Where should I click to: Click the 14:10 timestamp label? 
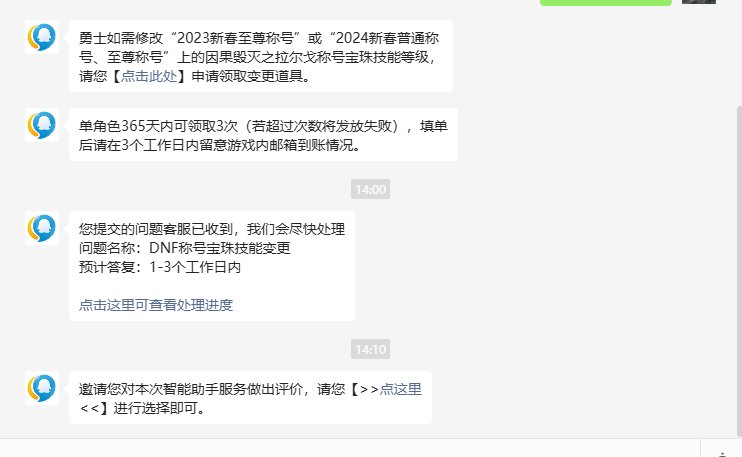pyautogui.click(x=371, y=349)
